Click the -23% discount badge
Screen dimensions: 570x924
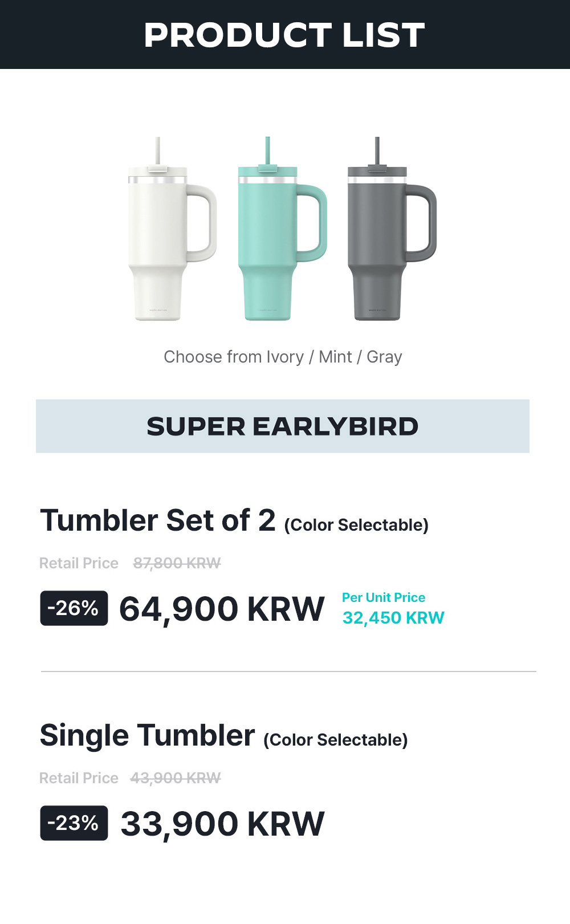74,823
